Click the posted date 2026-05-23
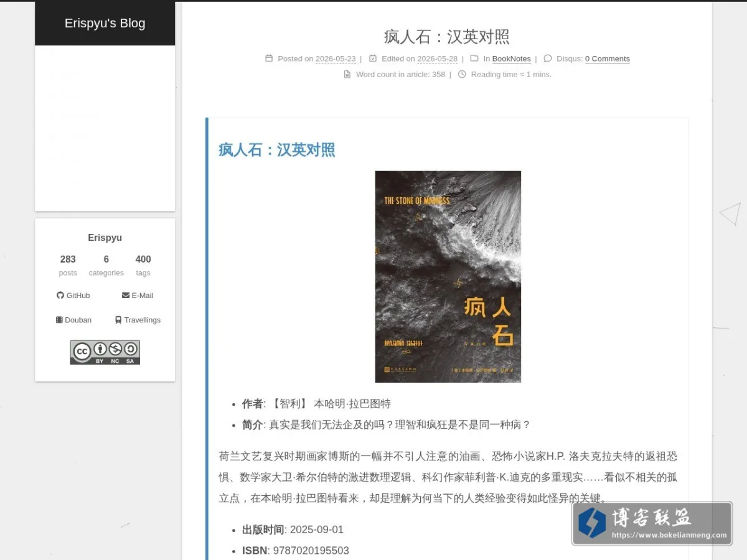 click(336, 59)
